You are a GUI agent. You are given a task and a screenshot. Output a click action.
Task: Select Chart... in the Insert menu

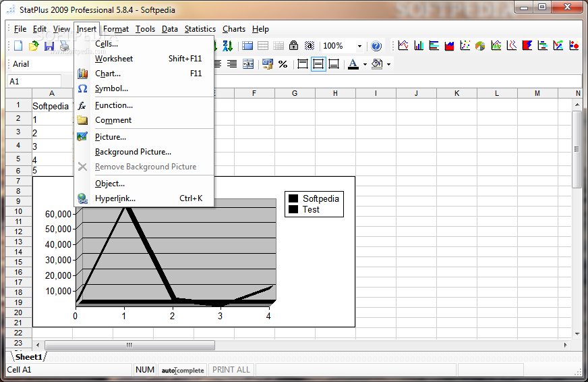[144, 74]
